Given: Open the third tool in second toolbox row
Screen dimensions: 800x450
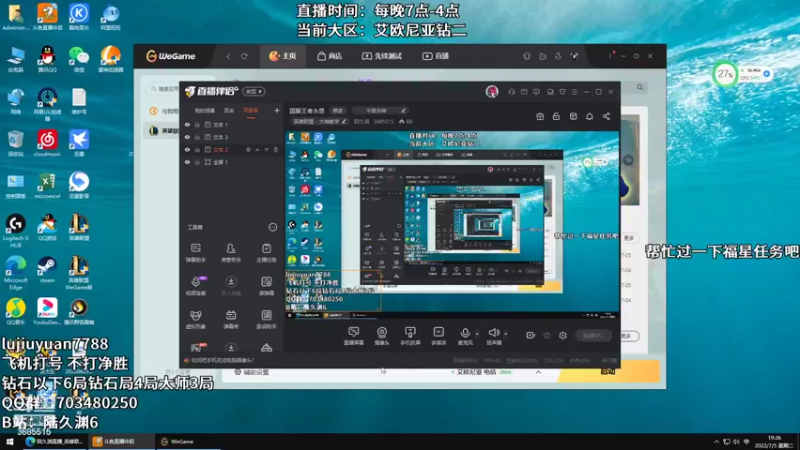Looking at the screenshot, I should click(266, 286).
